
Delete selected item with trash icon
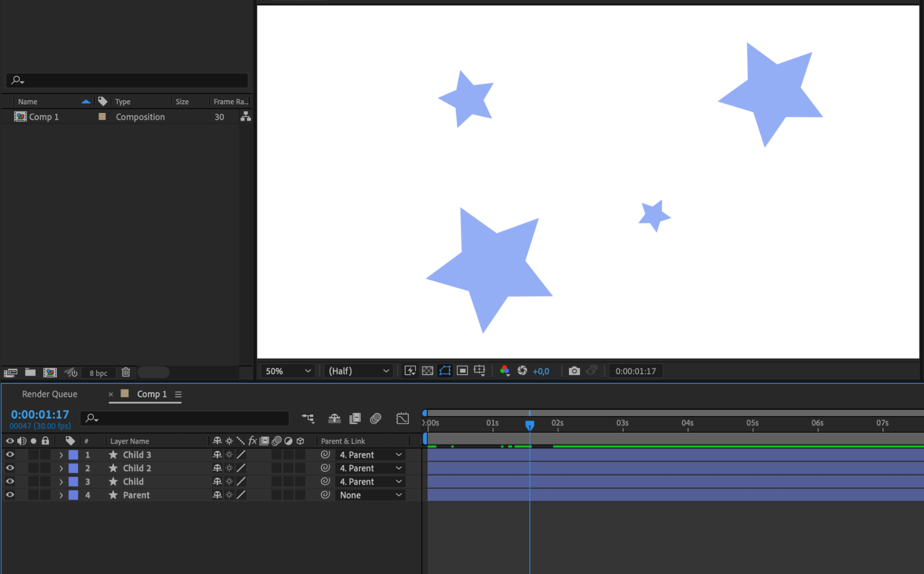click(x=126, y=372)
